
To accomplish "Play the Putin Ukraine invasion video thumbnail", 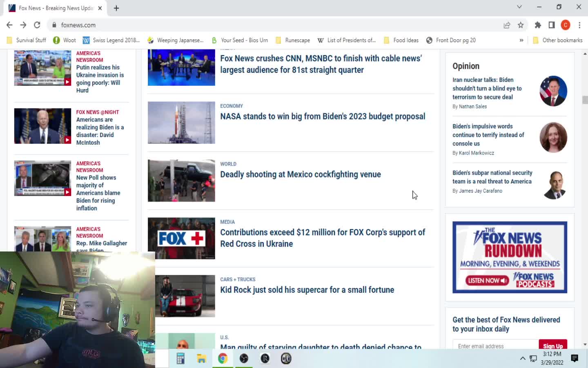I will click(42, 68).
